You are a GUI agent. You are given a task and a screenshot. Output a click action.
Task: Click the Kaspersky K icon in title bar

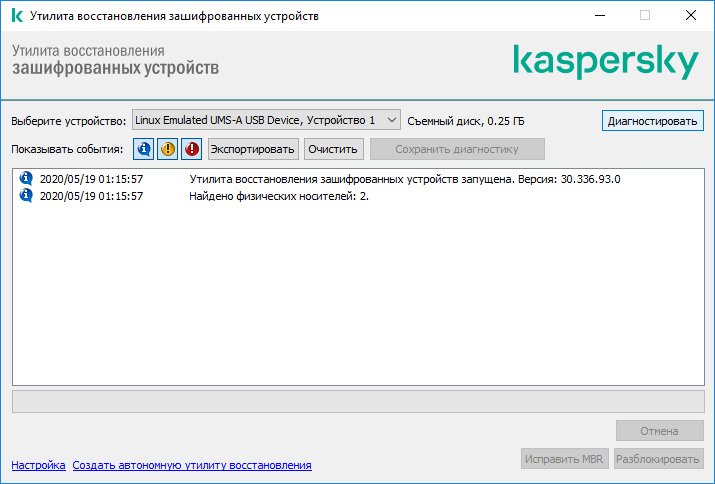[x=17, y=16]
